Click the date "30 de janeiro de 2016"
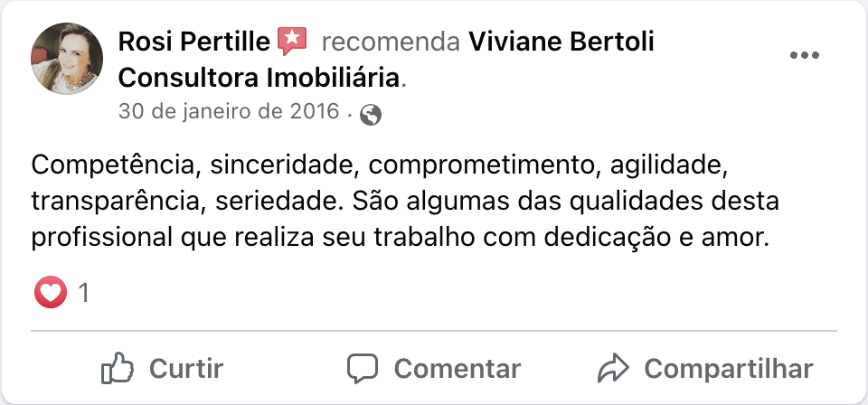The height and width of the screenshot is (405, 868). click(x=229, y=113)
